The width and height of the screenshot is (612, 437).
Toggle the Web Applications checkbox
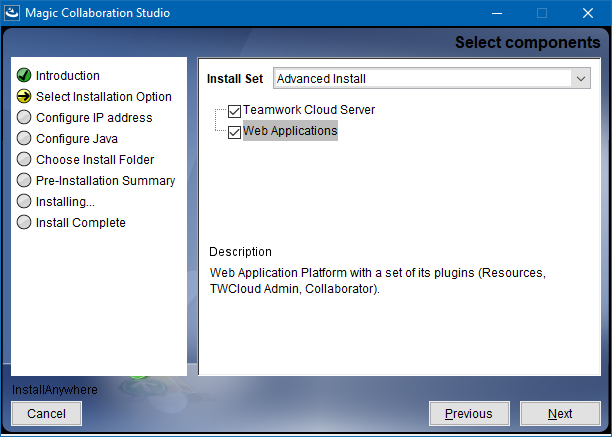(x=235, y=132)
